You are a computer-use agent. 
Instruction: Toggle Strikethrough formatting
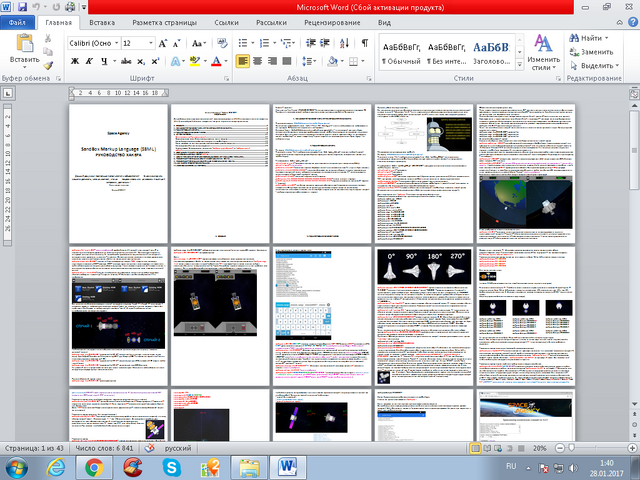pyautogui.click(x=126, y=61)
